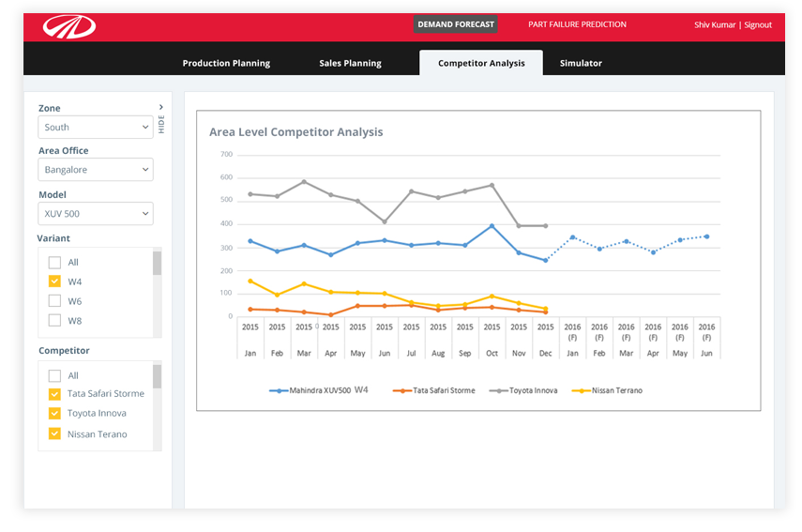This screenshot has width=802, height=532.
Task: Open the Zone dropdown showing South
Action: click(x=96, y=128)
